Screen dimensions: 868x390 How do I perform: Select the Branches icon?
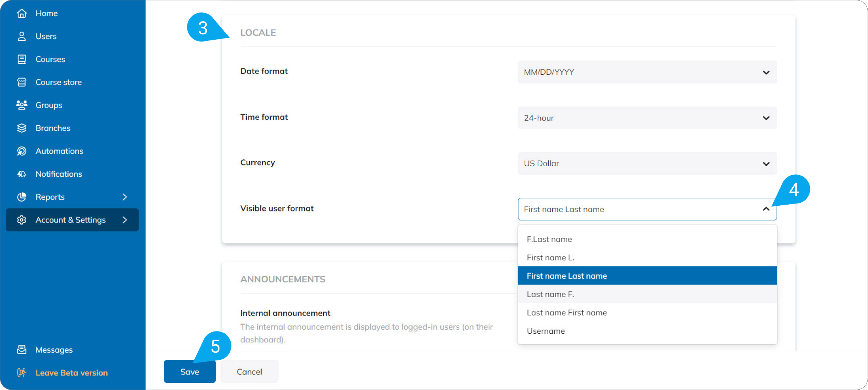[x=22, y=128]
